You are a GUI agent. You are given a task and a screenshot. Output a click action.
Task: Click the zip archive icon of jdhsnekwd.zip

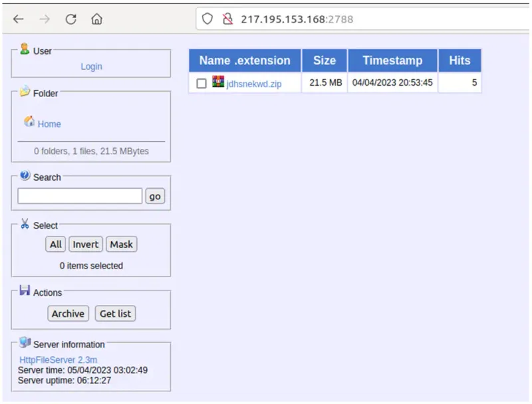(218, 81)
